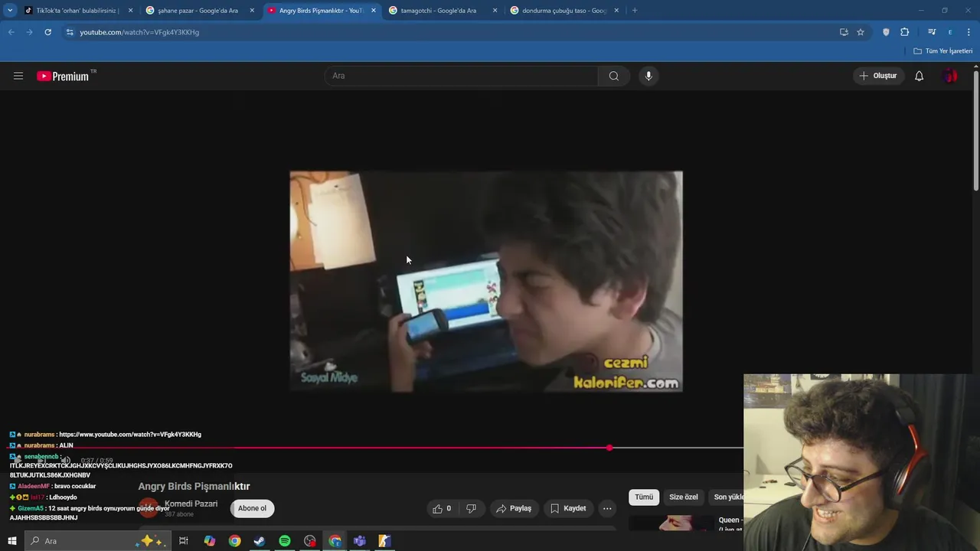The image size is (980, 551).
Task: Open Microsoft Teams from the taskbar
Action: pos(360,541)
